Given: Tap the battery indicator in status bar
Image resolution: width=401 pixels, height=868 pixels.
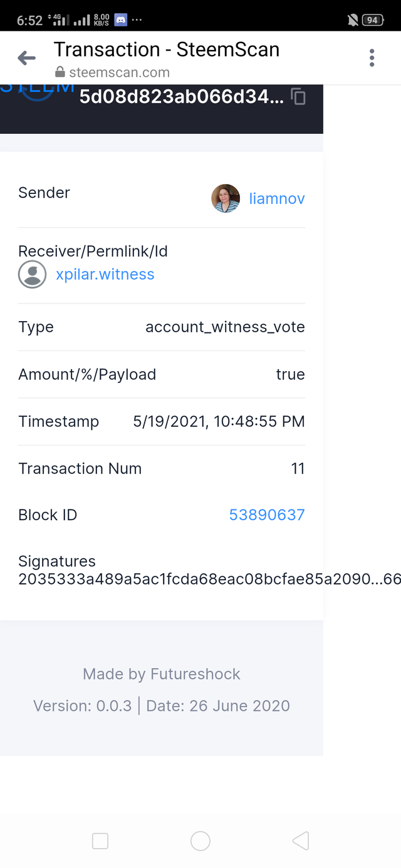Looking at the screenshot, I should 372,20.
